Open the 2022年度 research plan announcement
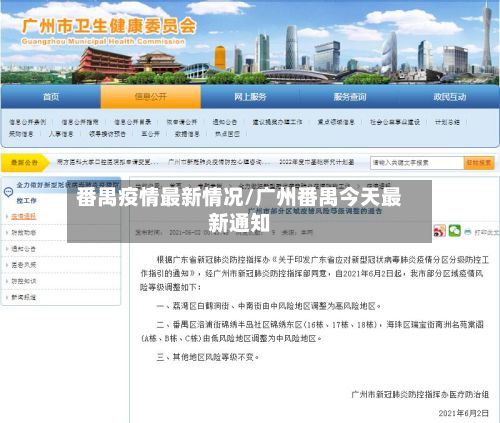This screenshot has width=500, height=423. click(x=317, y=162)
